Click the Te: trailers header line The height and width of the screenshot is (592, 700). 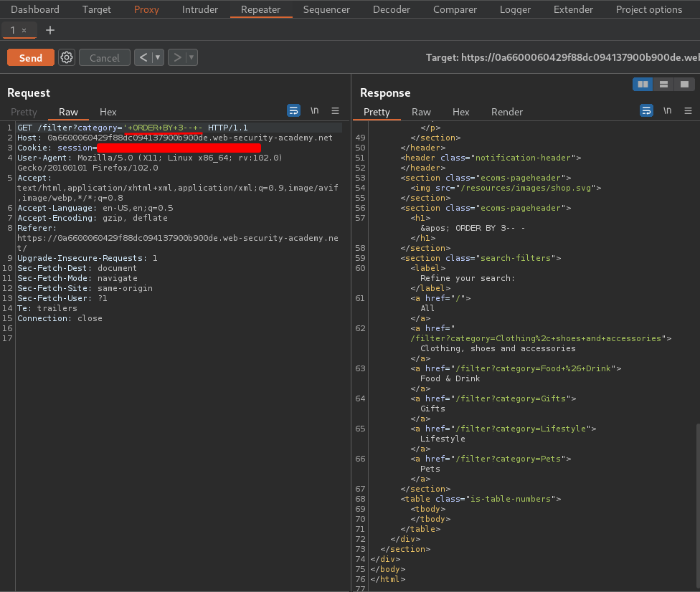[x=47, y=308]
